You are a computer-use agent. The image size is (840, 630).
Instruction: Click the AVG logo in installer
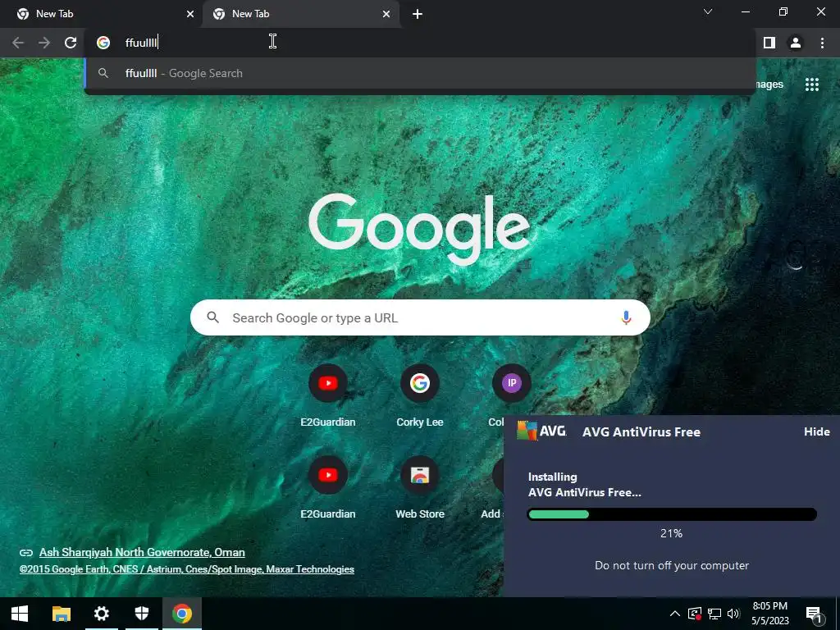pyautogui.click(x=541, y=431)
